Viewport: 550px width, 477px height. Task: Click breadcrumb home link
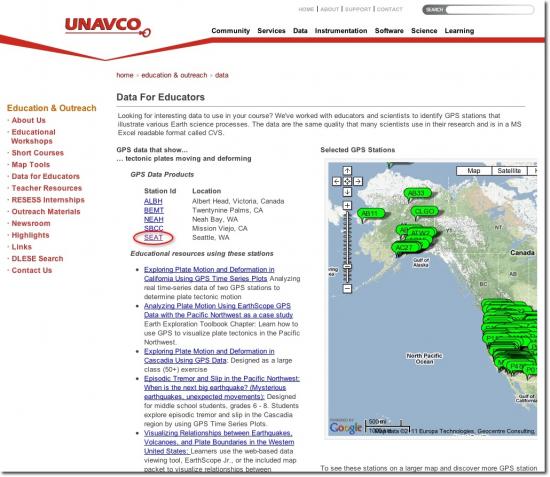[x=125, y=75]
